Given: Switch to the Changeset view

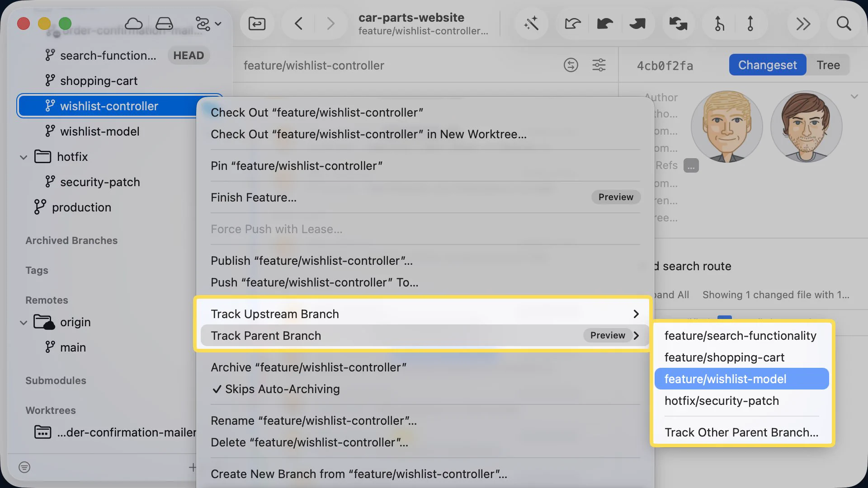Looking at the screenshot, I should tap(768, 65).
